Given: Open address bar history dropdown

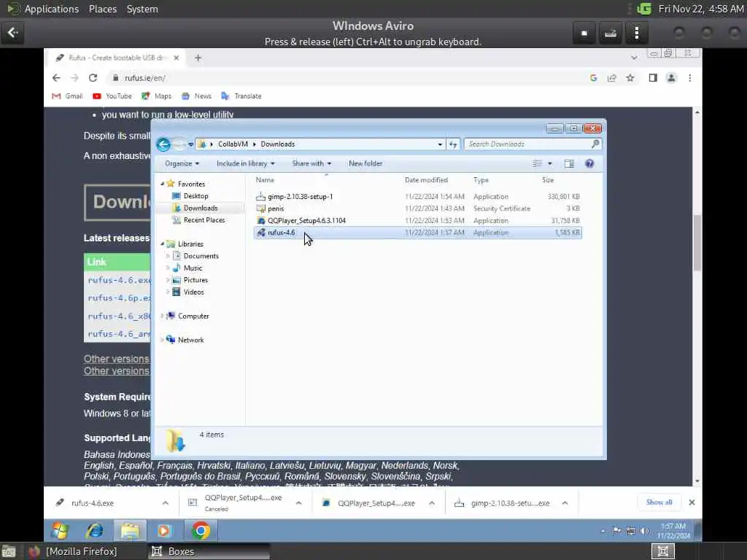Looking at the screenshot, I should pyautogui.click(x=440, y=144).
